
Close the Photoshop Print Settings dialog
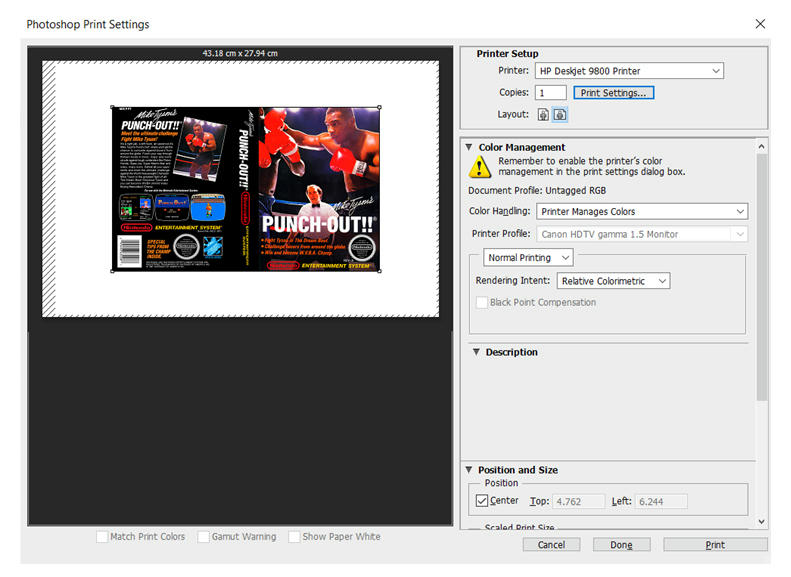click(760, 24)
